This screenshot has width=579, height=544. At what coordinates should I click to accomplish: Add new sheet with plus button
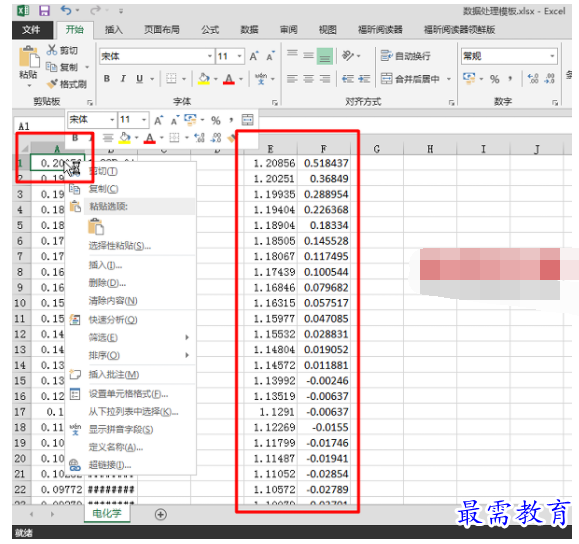161,514
